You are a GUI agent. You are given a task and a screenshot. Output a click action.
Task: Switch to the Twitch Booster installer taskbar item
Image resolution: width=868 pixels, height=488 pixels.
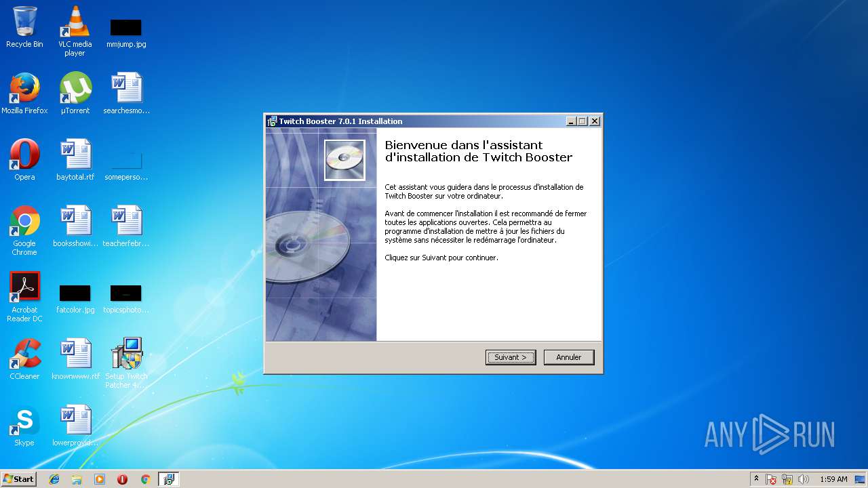point(168,479)
